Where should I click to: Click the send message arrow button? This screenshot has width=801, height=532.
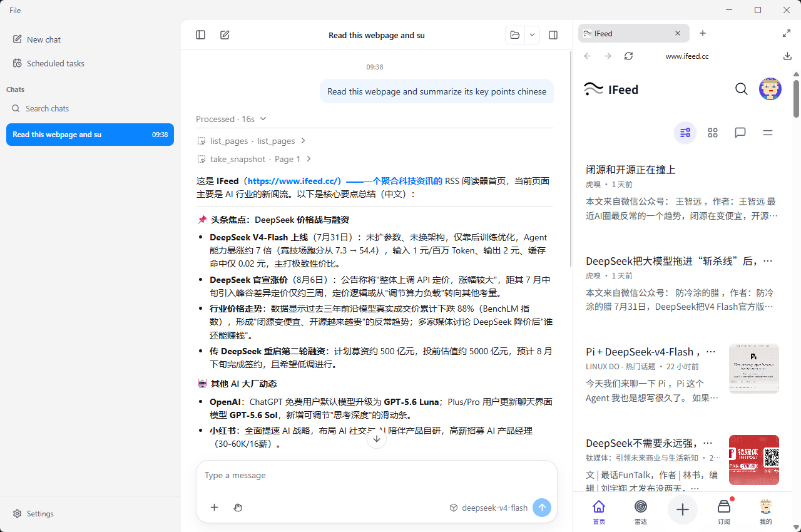[x=542, y=508]
